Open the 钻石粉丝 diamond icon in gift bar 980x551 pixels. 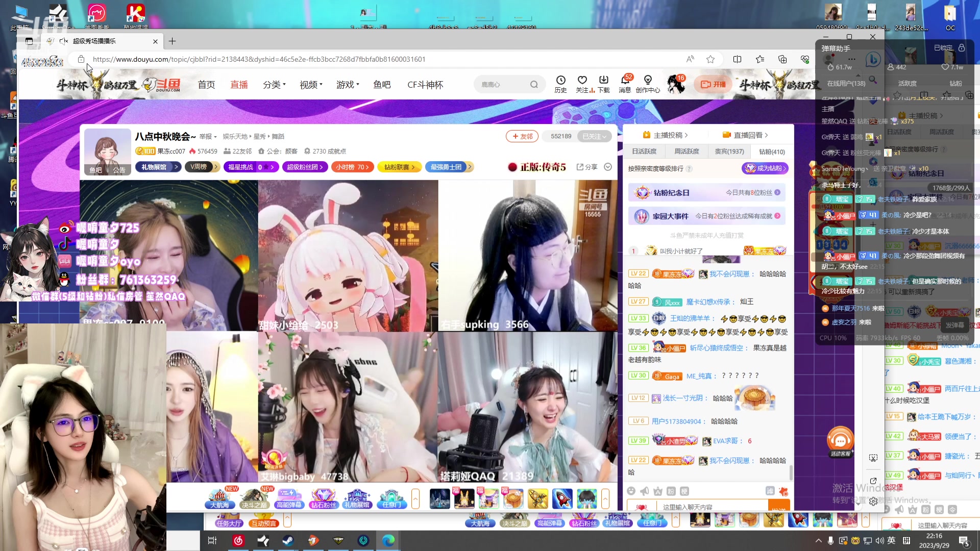323,498
